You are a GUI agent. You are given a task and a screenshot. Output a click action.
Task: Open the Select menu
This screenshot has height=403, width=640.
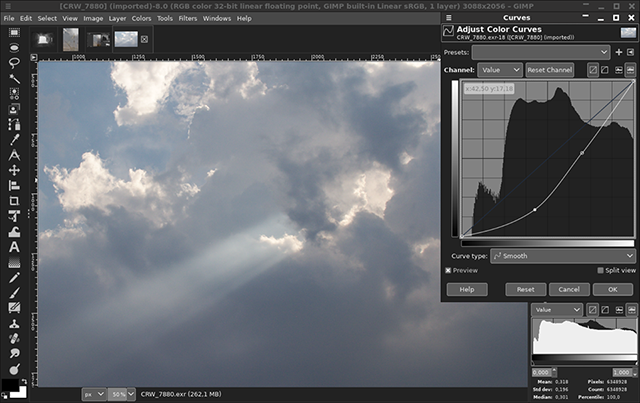point(47,18)
